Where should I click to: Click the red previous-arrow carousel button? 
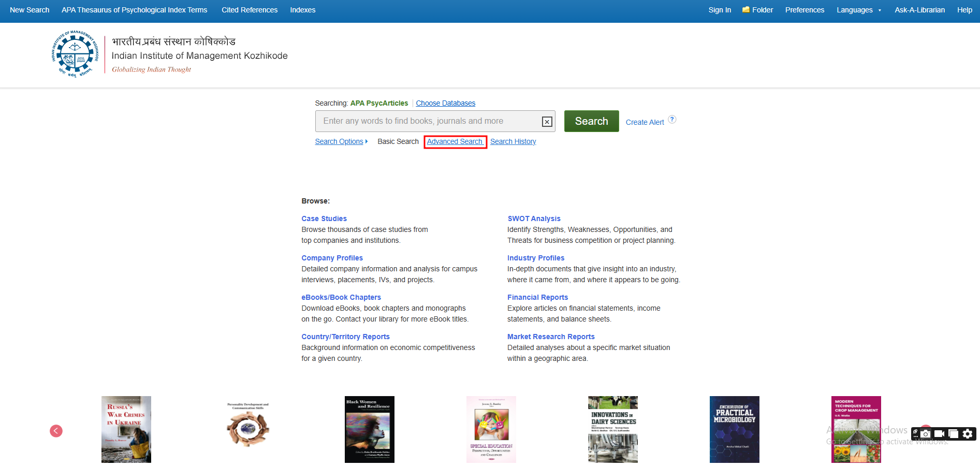tap(56, 431)
